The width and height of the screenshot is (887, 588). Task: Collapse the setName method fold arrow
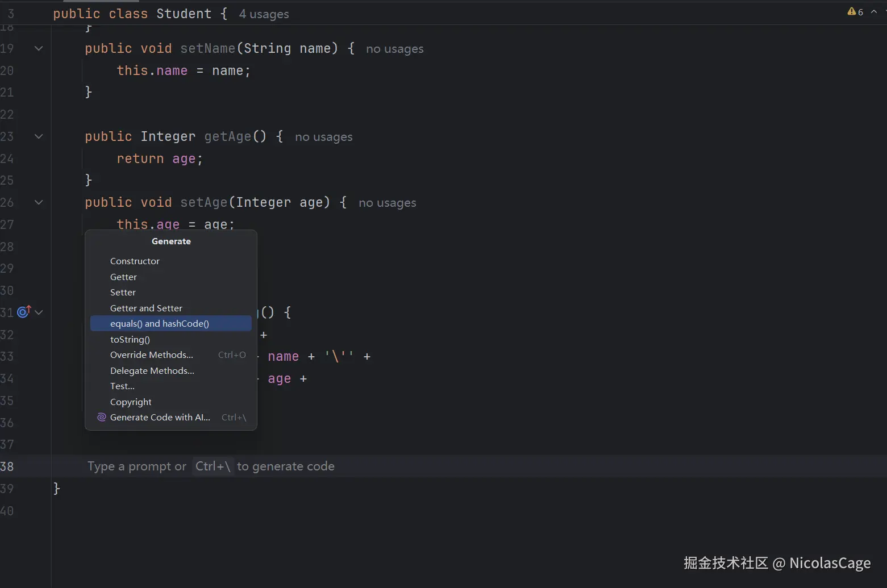[x=39, y=48]
